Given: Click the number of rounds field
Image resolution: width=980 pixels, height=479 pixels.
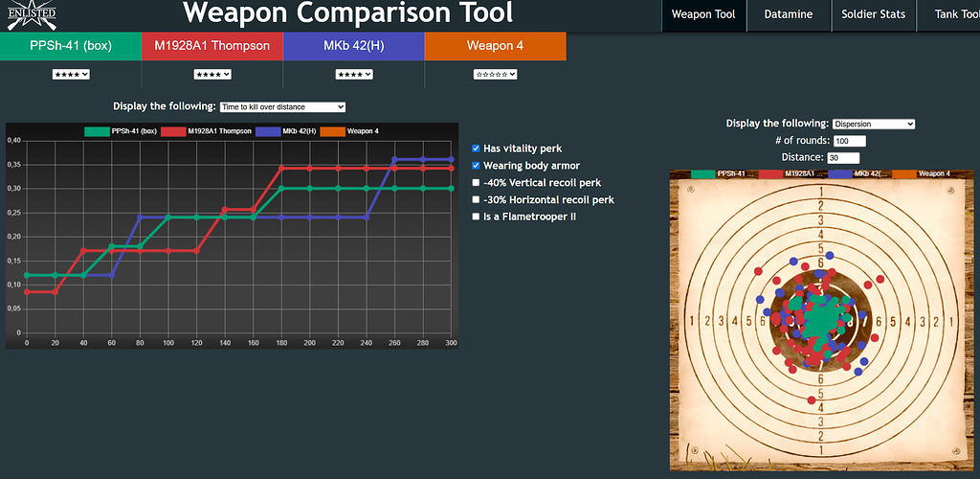Looking at the screenshot, I should [x=850, y=141].
